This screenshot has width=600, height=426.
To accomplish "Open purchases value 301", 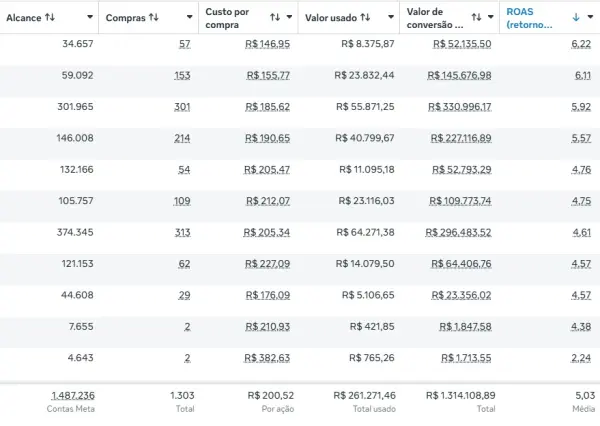I will tap(182, 107).
